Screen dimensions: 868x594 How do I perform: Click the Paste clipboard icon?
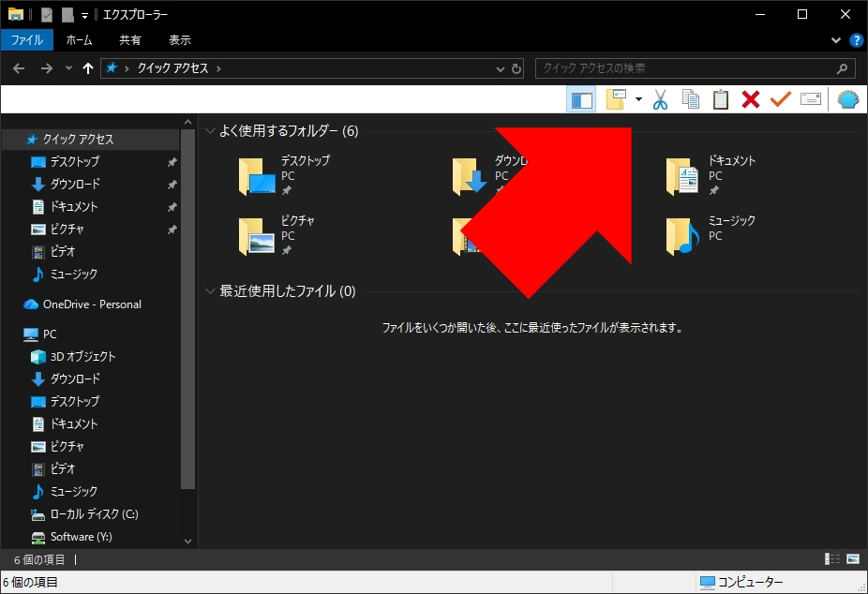(721, 98)
